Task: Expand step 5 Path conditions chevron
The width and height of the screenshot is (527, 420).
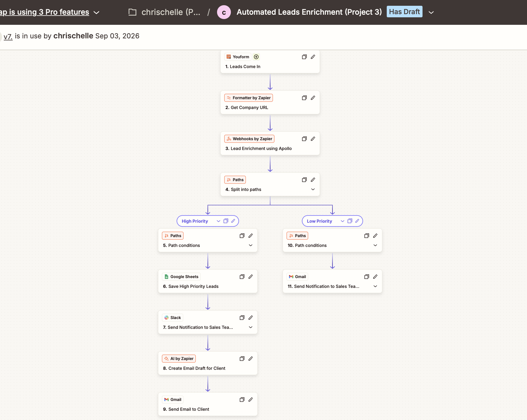Action: point(251,245)
